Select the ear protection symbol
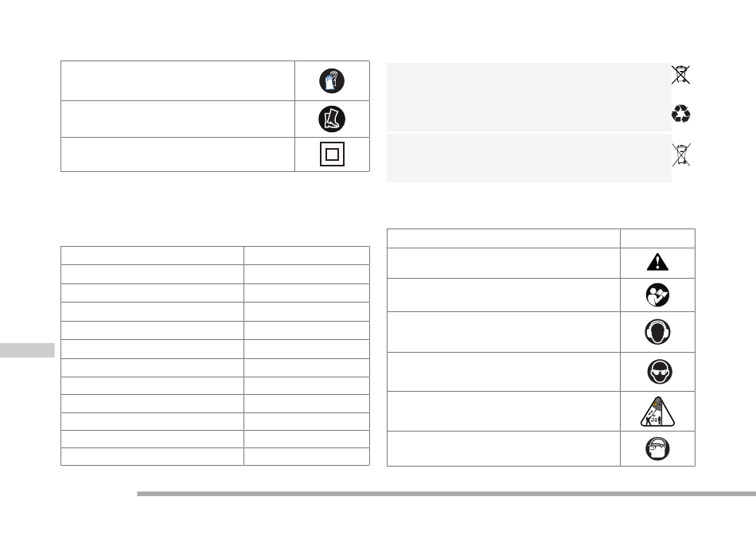The height and width of the screenshot is (543, 756). (x=657, y=332)
